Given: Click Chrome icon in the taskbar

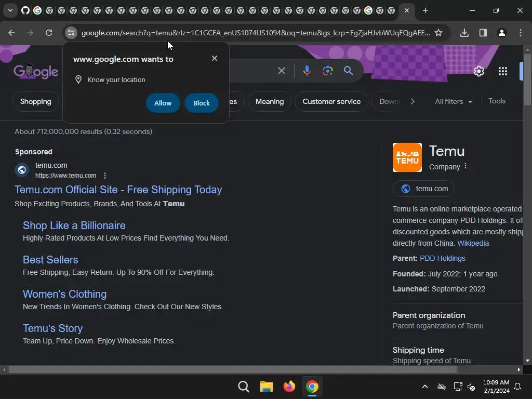Looking at the screenshot, I should coord(312,387).
